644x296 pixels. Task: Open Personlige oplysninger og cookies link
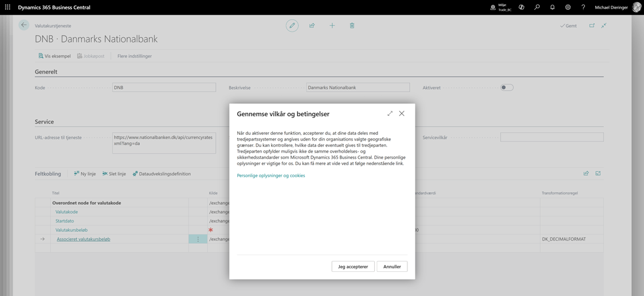[271, 176]
